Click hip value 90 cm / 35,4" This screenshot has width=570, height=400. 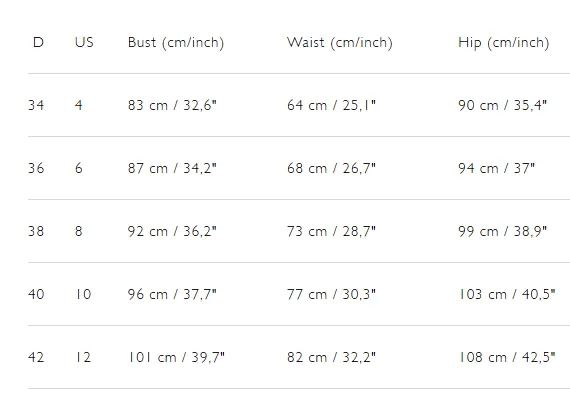[502, 105]
